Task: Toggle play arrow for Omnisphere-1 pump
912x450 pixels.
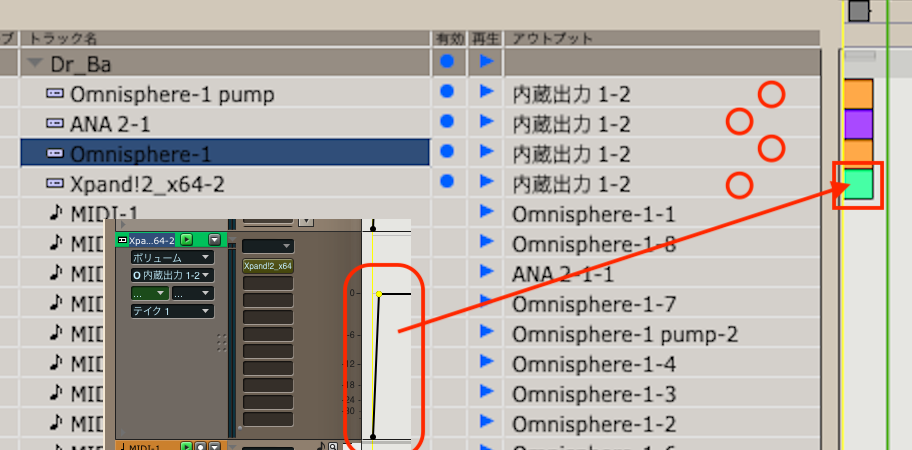Action: tap(486, 91)
